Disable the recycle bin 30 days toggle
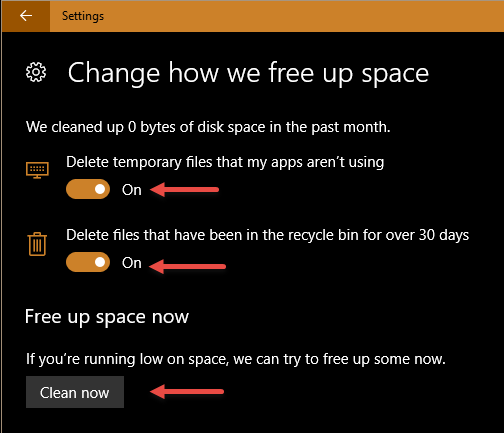Screen dimensions: 504x433 [88, 262]
